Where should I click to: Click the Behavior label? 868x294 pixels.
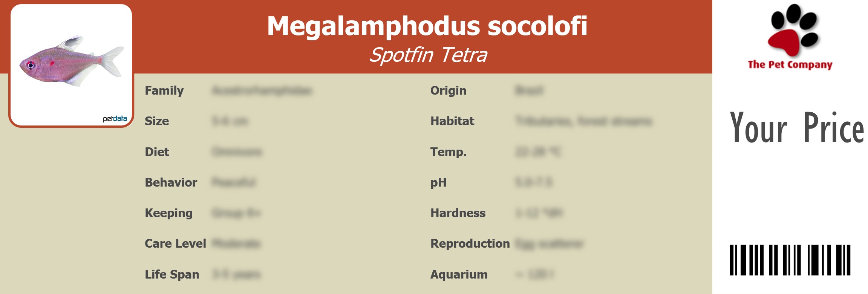(x=171, y=182)
